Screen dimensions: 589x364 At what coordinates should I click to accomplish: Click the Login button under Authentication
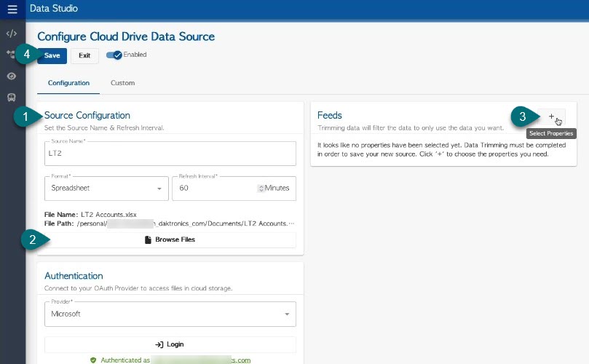coord(170,344)
